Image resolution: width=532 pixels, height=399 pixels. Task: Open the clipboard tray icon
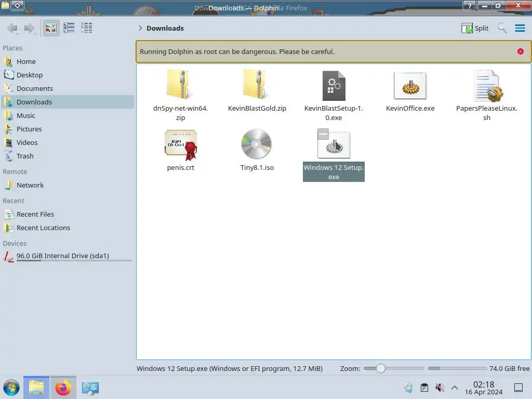[x=424, y=388]
